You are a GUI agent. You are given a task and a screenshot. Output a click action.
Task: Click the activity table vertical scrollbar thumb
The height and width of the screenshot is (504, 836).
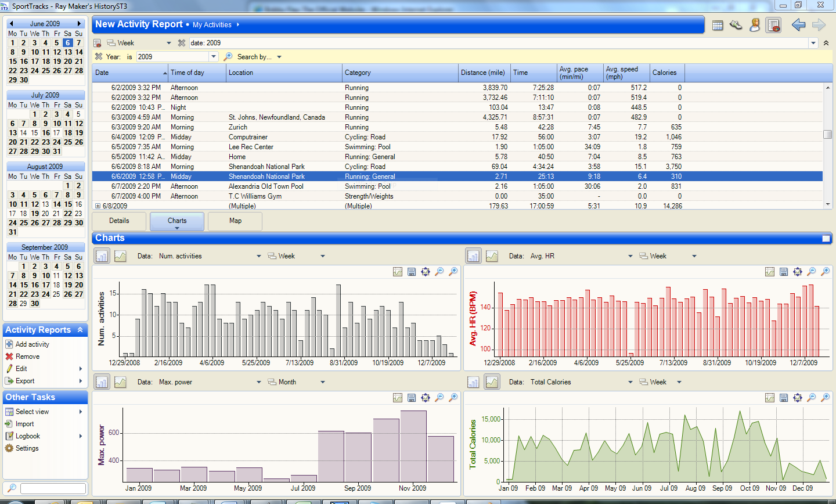click(x=828, y=134)
